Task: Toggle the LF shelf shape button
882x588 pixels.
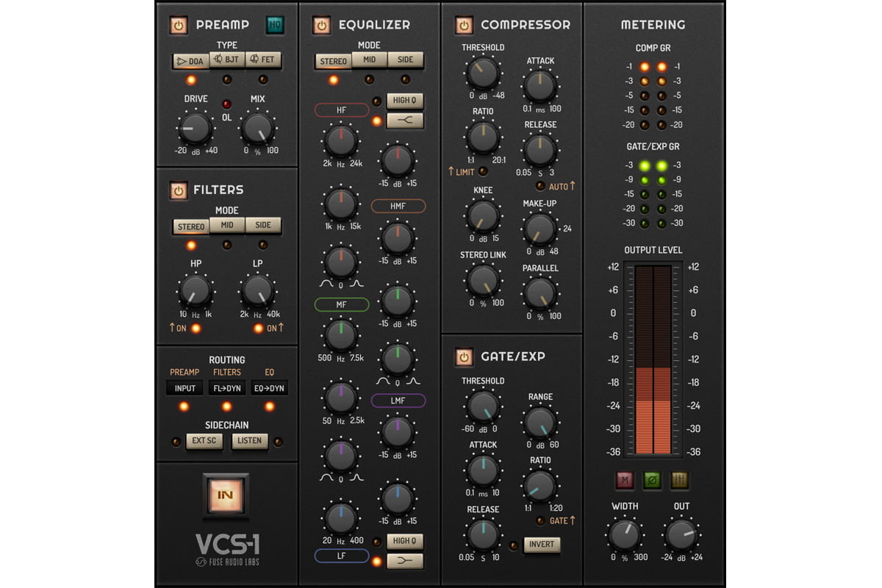Action: [405, 562]
